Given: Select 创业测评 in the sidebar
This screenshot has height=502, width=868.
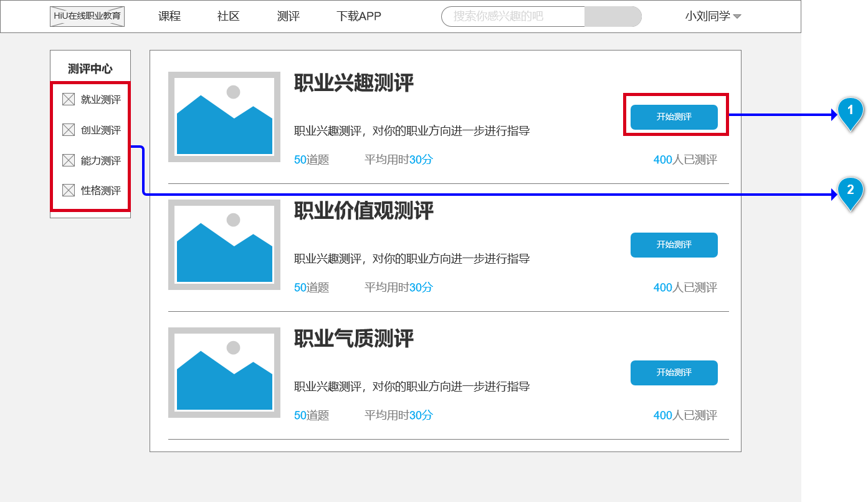Looking at the screenshot, I should coord(101,130).
